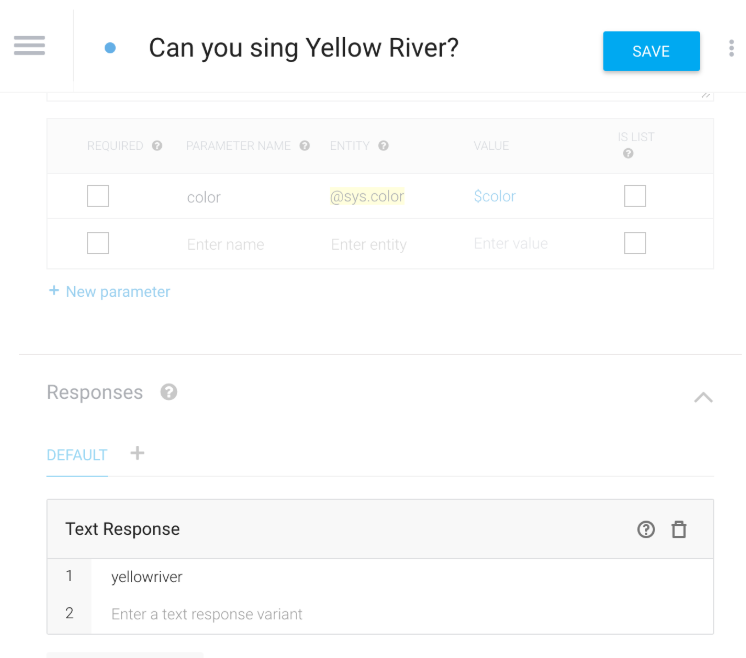This screenshot has height=658, width=746.
Task: Open the hamburger navigation menu
Action: 30,46
